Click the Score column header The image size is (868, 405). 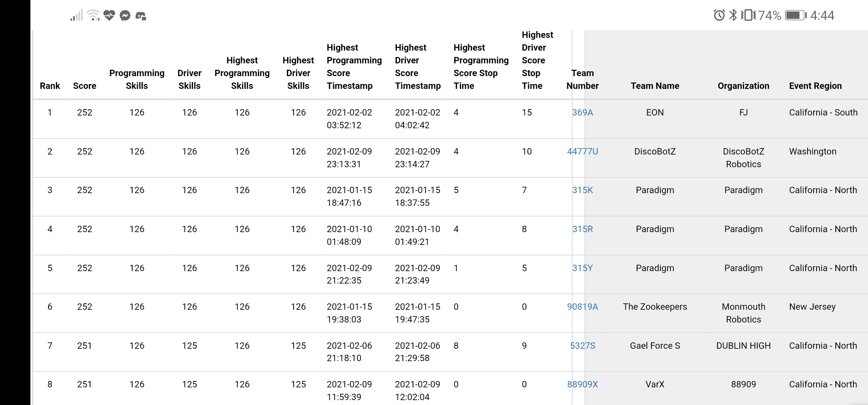pyautogui.click(x=84, y=86)
